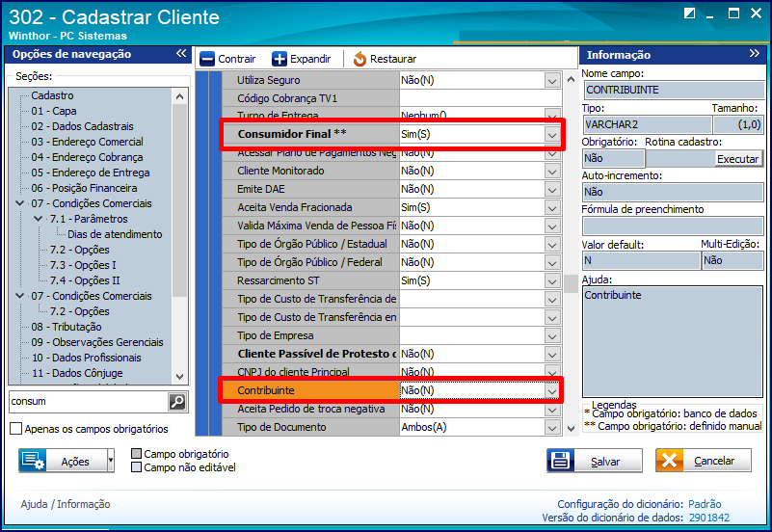Click the fields grid scroll-down arrow
Viewport: 772px width, 532px height.
[x=571, y=429]
